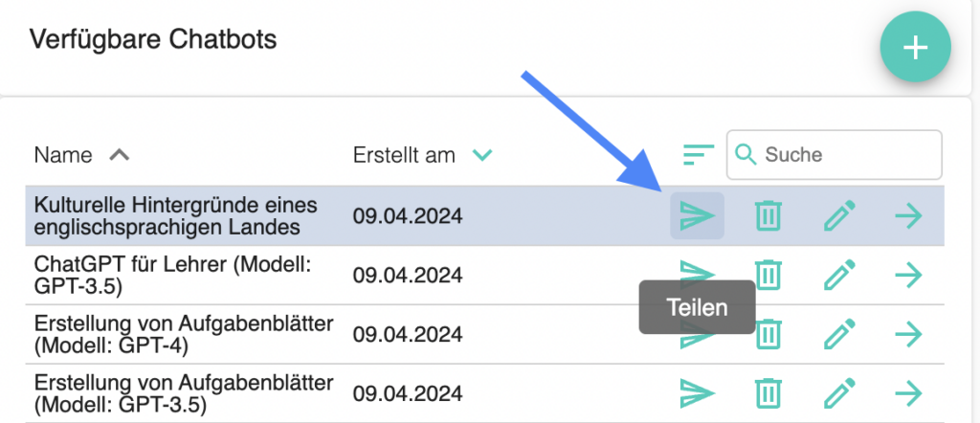Open Aufgabenblätter GPT-3.5 chatbot via arrow
The height and width of the screenshot is (423, 980).
pyautogui.click(x=909, y=393)
